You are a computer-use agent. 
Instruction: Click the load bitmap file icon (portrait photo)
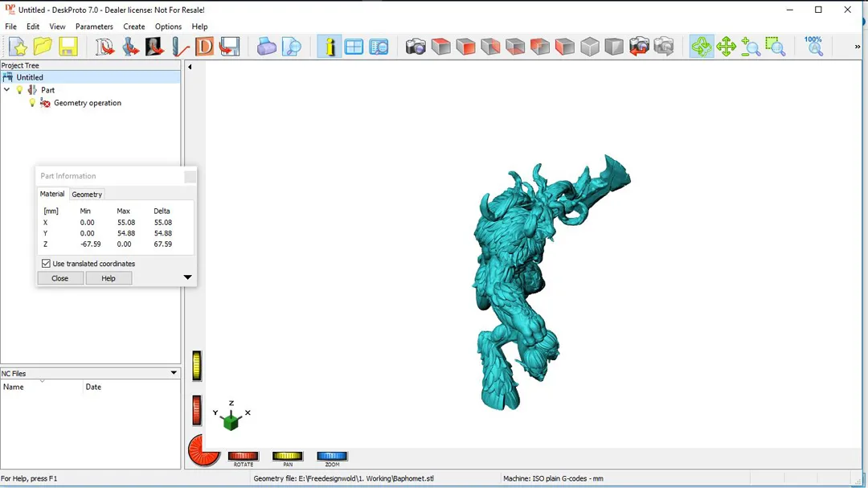tap(155, 47)
